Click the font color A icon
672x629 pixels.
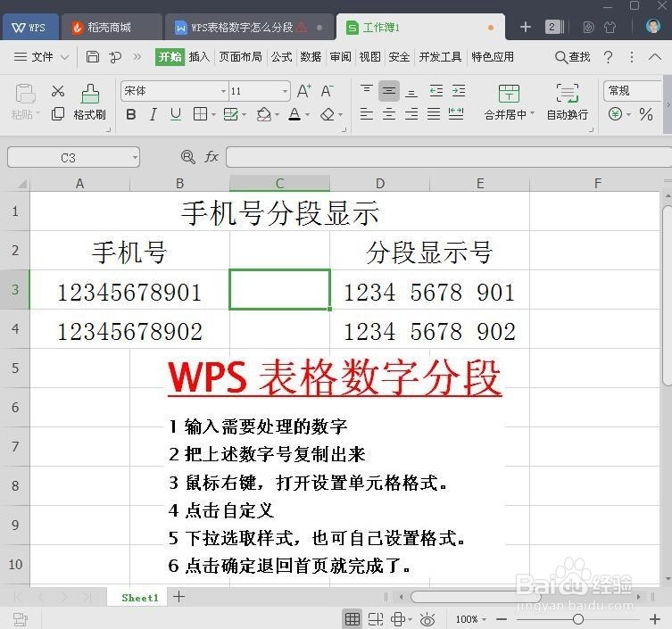coord(295,114)
